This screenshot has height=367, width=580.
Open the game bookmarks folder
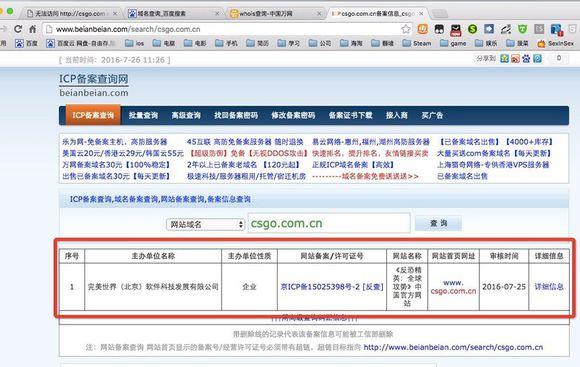(x=453, y=43)
